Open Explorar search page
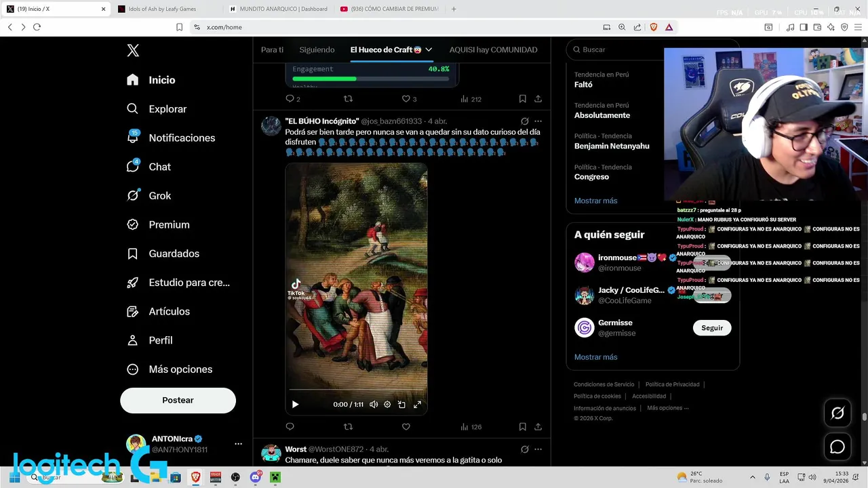868x488 pixels. 157,109
